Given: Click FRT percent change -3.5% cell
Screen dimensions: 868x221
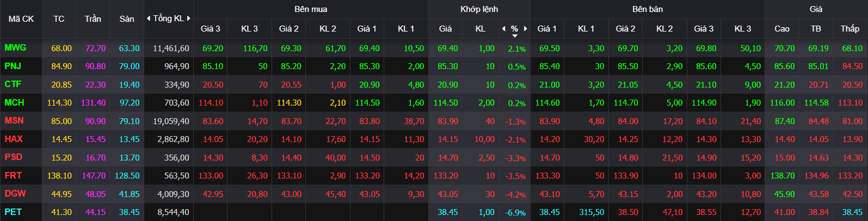Looking at the screenshot, I should [x=515, y=176].
